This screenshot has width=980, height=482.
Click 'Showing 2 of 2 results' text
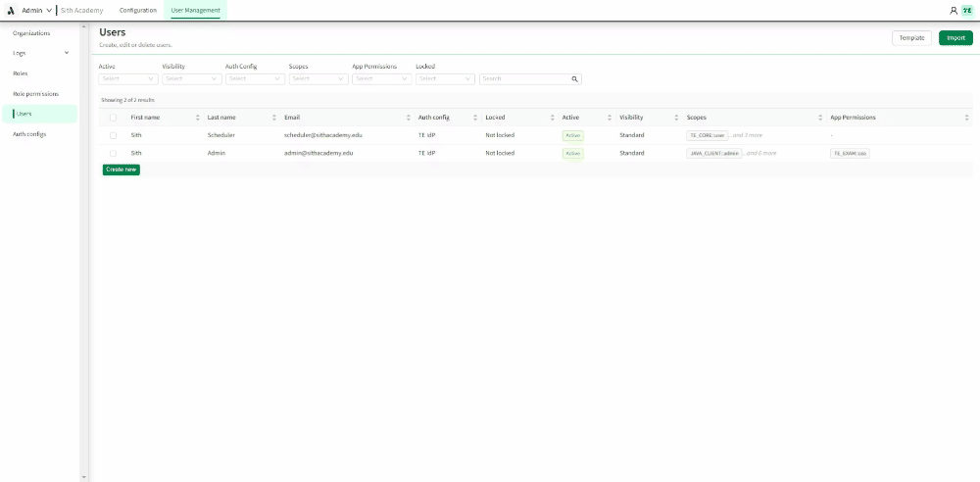click(x=128, y=100)
